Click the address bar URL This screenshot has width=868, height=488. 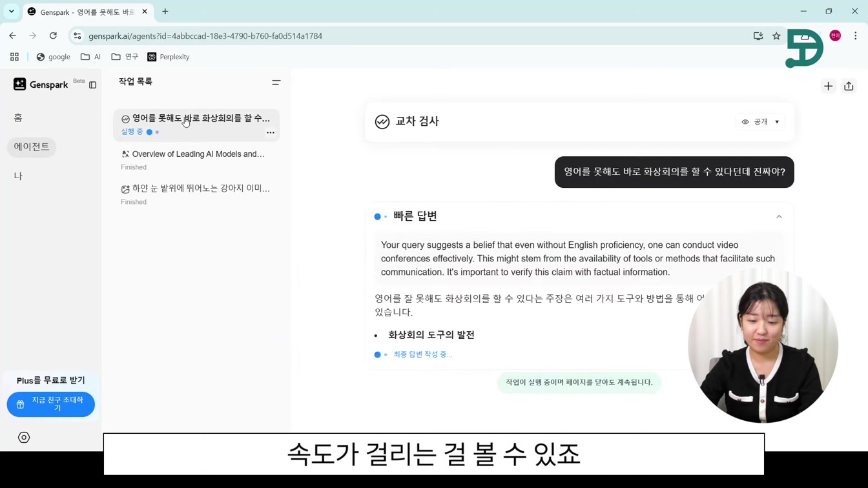point(205,36)
